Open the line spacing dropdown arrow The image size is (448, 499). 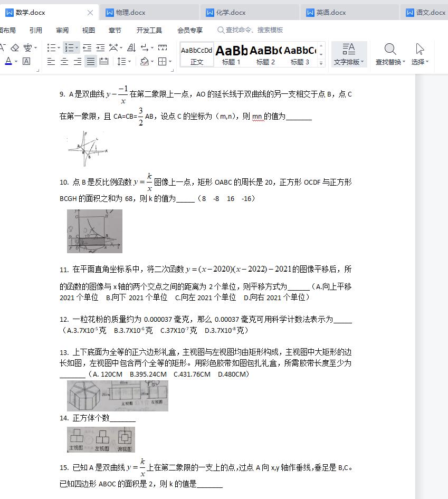[x=130, y=61]
